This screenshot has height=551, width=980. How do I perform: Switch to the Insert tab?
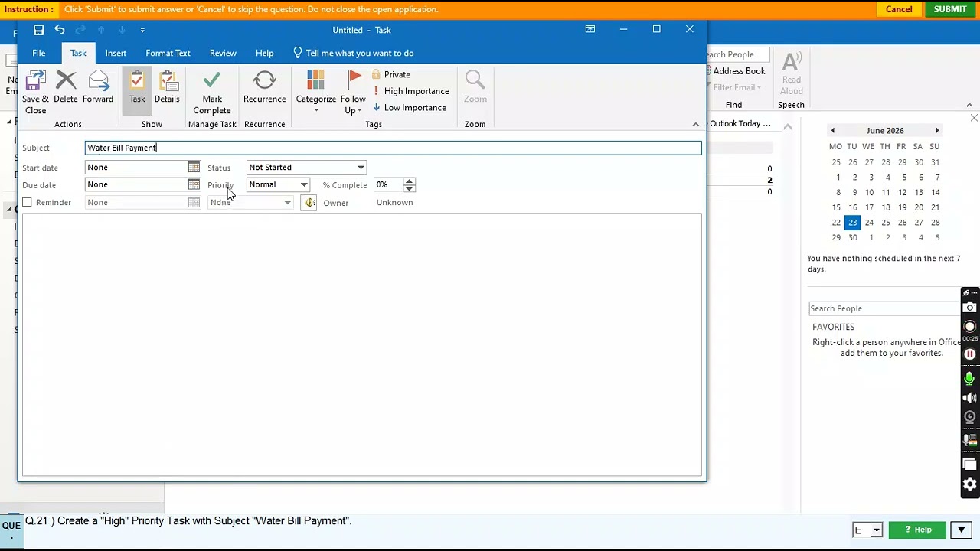point(116,53)
